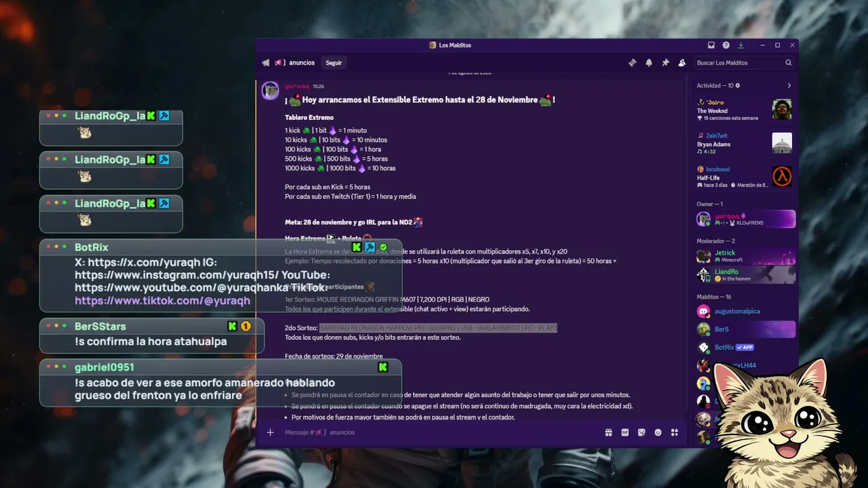
Task: Click the Half-Life game icon
Action: (782, 176)
